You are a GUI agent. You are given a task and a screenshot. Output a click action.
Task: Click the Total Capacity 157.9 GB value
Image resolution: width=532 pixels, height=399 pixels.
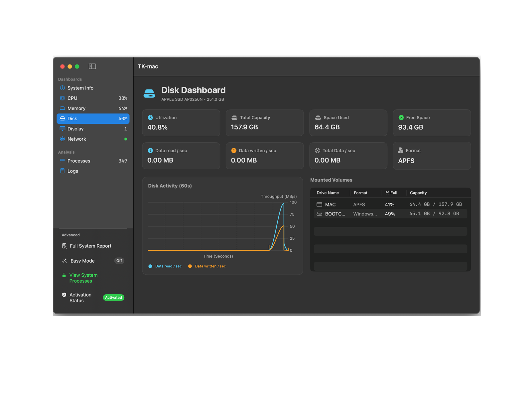tap(244, 127)
